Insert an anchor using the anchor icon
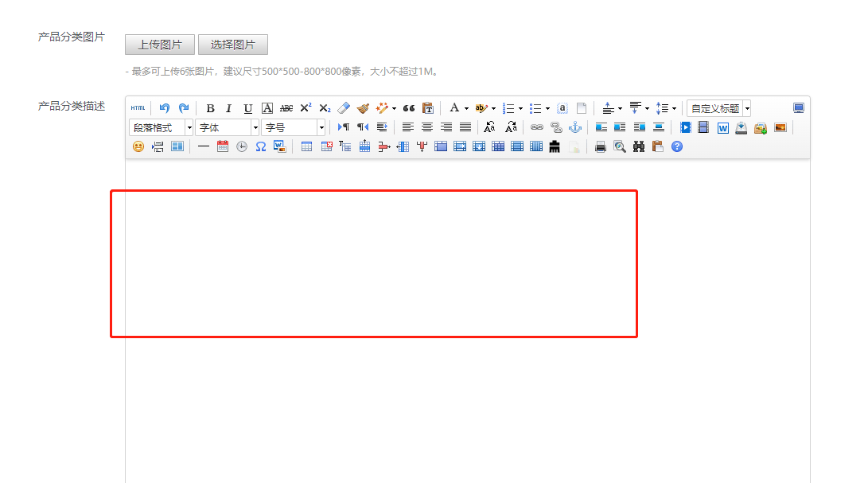 [x=575, y=127]
